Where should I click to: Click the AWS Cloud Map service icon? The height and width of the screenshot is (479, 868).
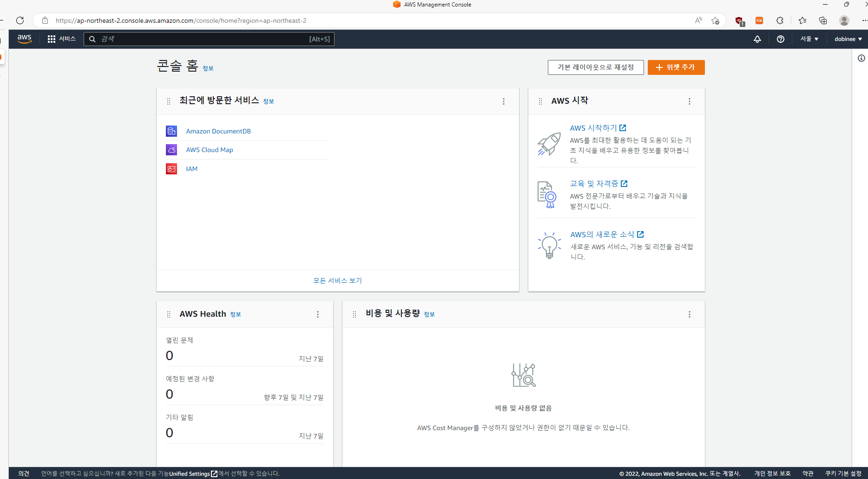click(x=171, y=150)
